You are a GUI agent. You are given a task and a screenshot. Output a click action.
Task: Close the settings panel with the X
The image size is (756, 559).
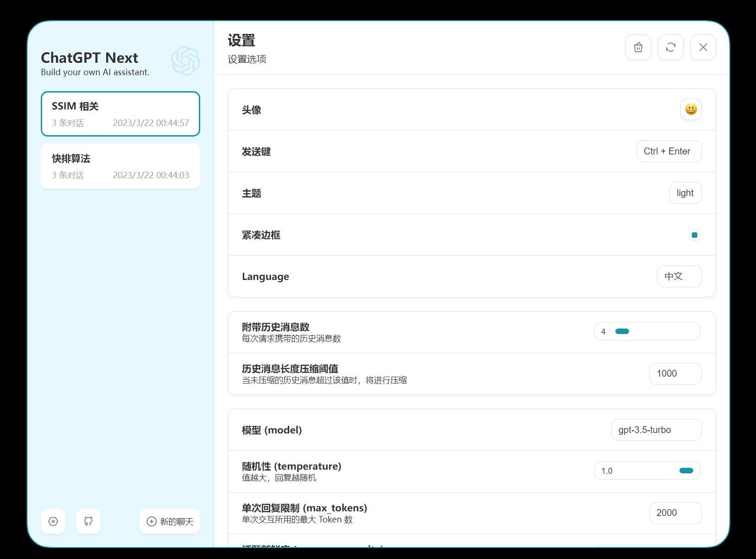pyautogui.click(x=703, y=47)
